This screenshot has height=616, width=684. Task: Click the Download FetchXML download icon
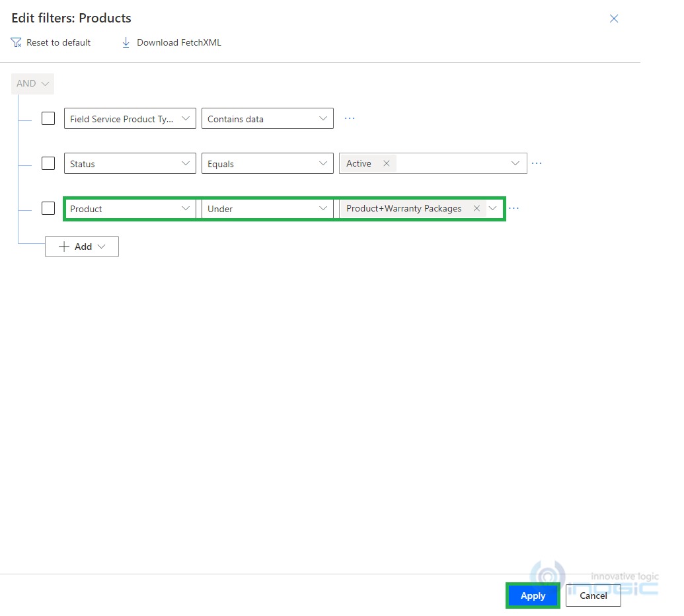126,42
